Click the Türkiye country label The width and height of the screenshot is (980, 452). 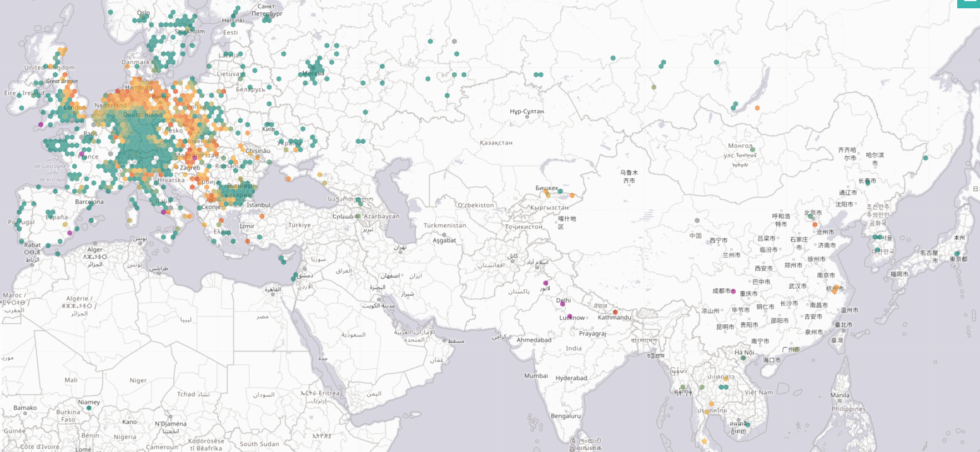pos(300,225)
